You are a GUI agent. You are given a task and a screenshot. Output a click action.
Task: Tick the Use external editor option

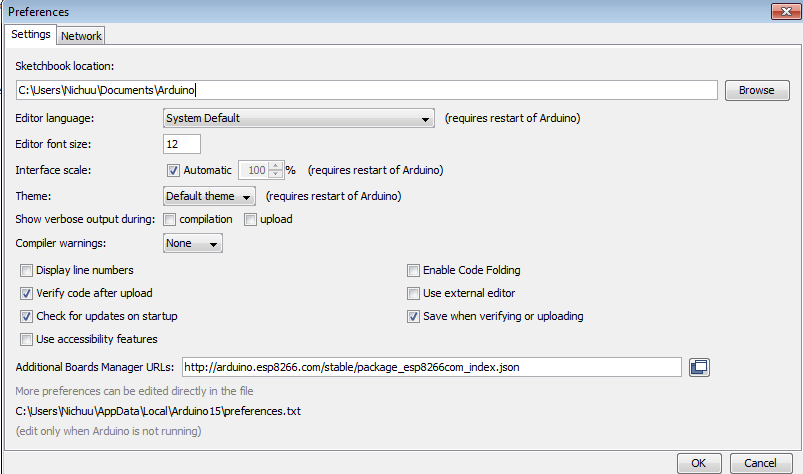coord(413,293)
